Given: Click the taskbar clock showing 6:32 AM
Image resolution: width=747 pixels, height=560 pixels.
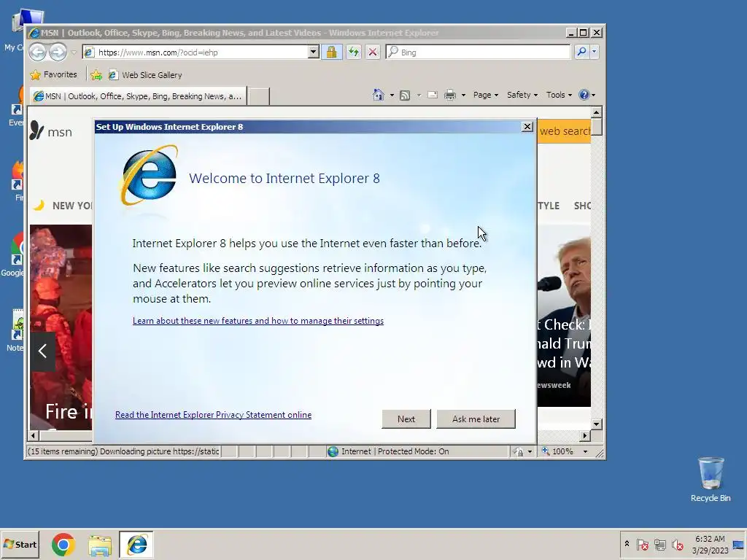Looking at the screenshot, I should pos(710,544).
